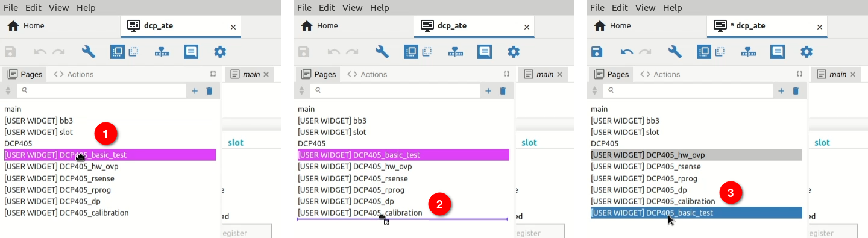Screen dimensions: 868x238
Task: Open settings gear in left panel toolbar
Action: [220, 52]
